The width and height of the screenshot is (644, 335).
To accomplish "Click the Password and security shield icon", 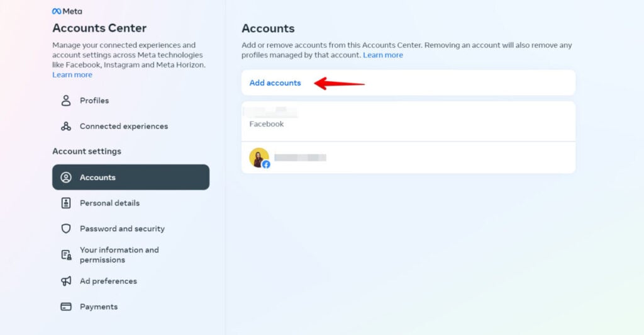I will pyautogui.click(x=65, y=229).
